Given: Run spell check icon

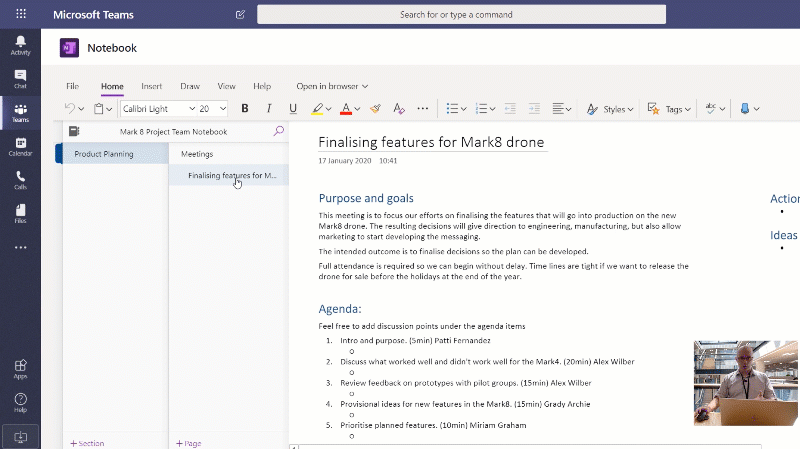Looking at the screenshot, I should point(711,108).
